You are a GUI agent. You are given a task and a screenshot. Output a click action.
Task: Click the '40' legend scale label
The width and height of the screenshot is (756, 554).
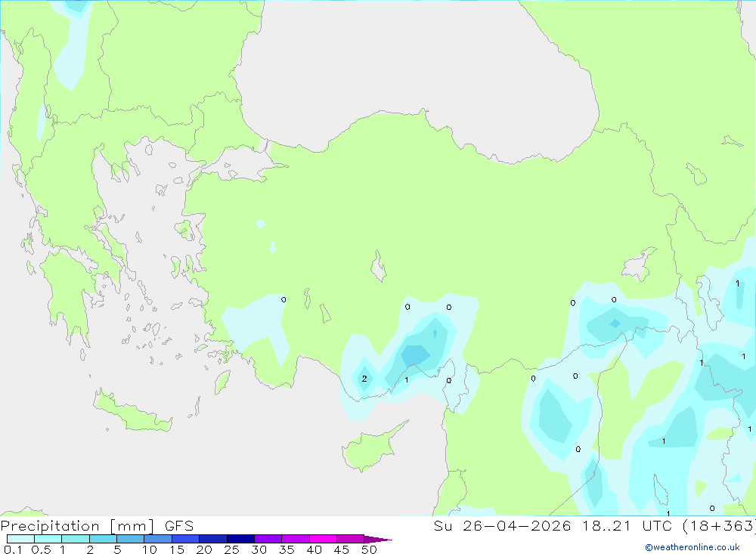point(314,549)
